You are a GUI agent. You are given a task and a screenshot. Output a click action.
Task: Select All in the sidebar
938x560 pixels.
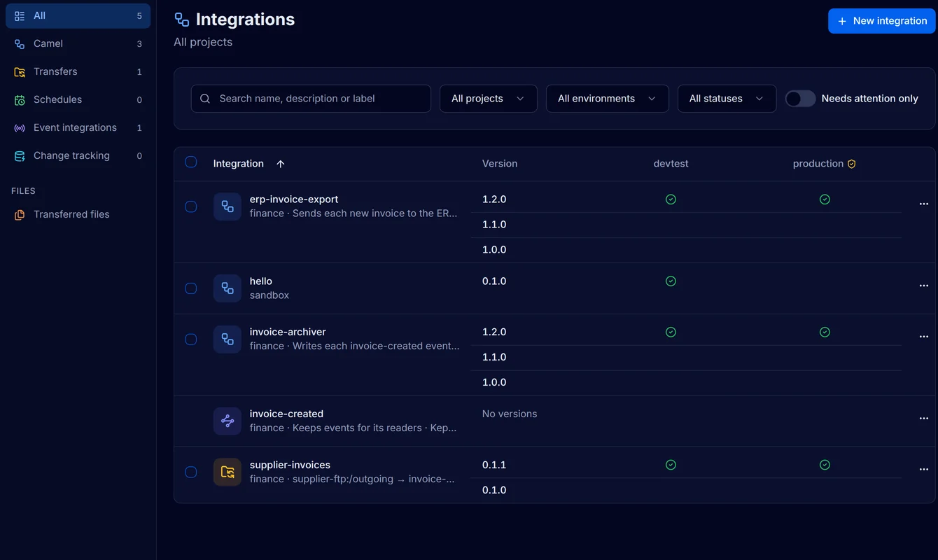pos(78,15)
